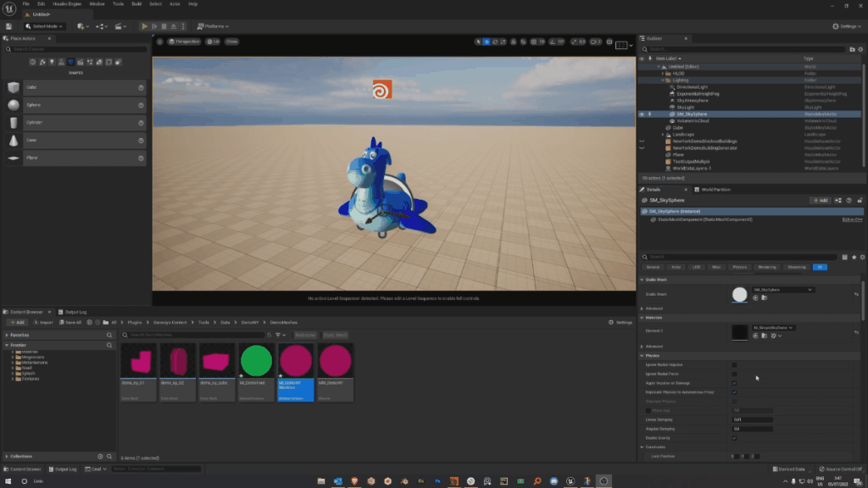Image resolution: width=868 pixels, height=488 pixels.
Task: Click the viewport hamburger options icon
Action: tap(159, 41)
